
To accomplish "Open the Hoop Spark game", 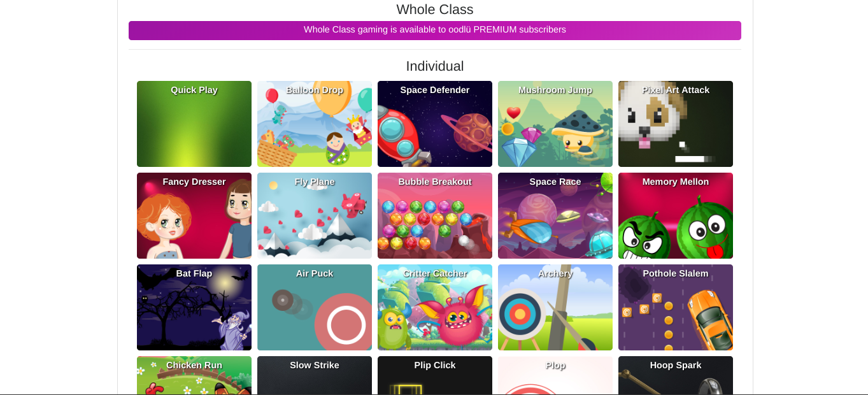I will pos(676,375).
